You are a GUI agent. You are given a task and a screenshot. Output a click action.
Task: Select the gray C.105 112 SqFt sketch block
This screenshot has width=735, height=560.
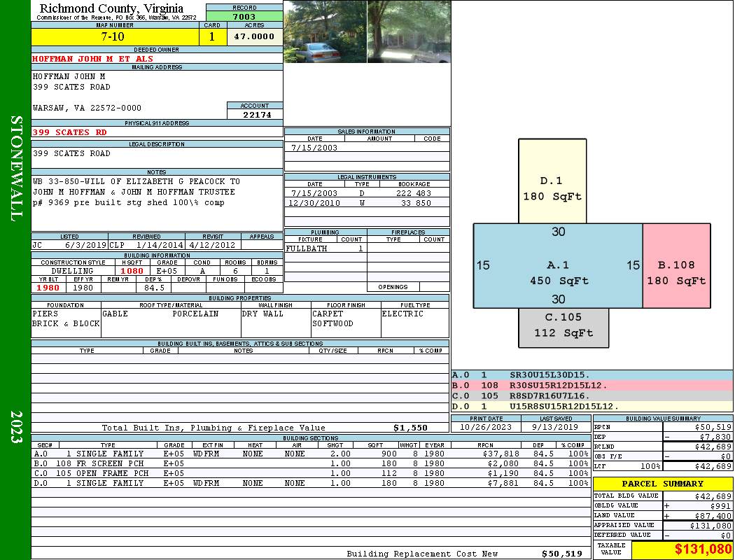(x=563, y=327)
